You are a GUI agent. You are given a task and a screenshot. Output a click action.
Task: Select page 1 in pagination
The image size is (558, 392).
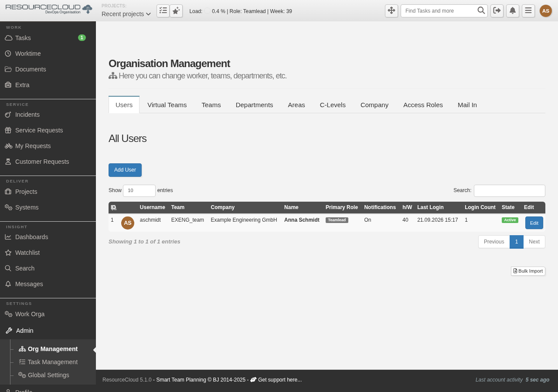coord(517,242)
